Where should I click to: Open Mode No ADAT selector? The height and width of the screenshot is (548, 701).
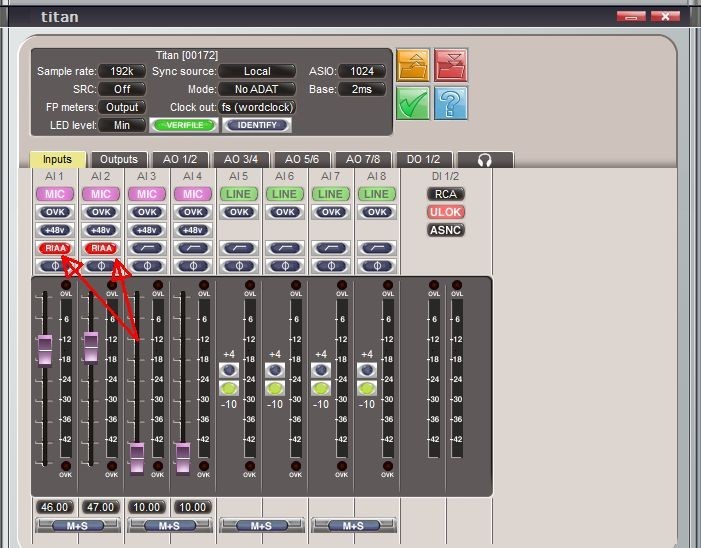(257, 89)
